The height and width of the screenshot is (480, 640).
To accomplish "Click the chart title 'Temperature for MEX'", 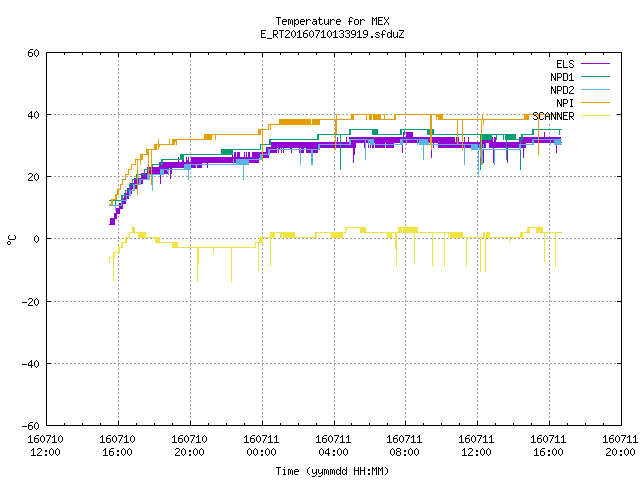I will point(332,21).
